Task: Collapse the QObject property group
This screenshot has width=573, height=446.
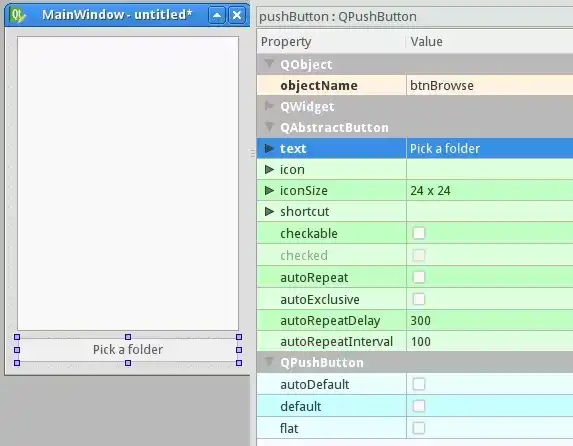Action: coord(269,64)
